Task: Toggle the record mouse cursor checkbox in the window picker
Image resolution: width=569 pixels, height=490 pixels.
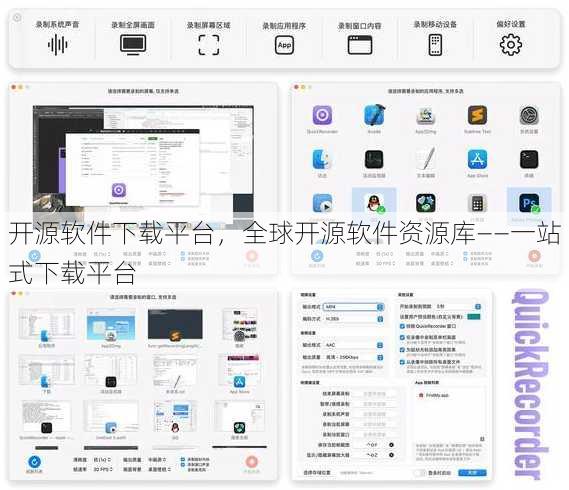Action: pyautogui.click(x=183, y=460)
